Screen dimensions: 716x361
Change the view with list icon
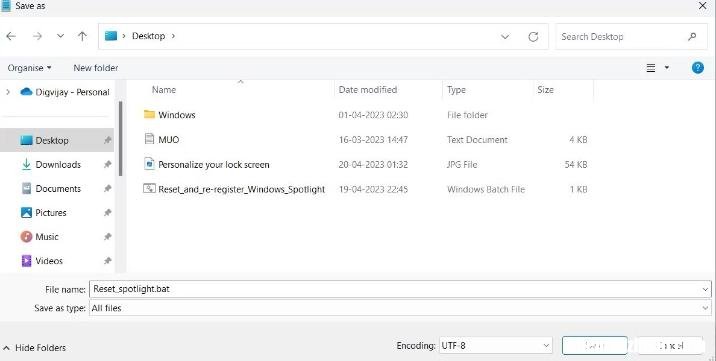pyautogui.click(x=651, y=68)
